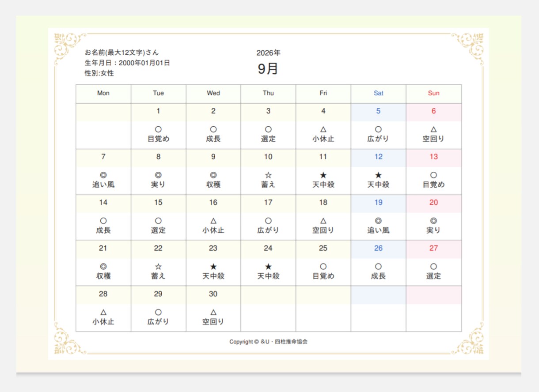Click the 広がり label under date 29
539x392 pixels.
pyautogui.click(x=158, y=321)
